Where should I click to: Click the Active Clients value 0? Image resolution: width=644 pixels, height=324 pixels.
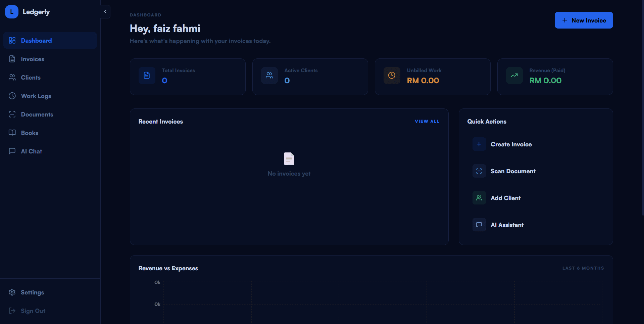(x=287, y=81)
